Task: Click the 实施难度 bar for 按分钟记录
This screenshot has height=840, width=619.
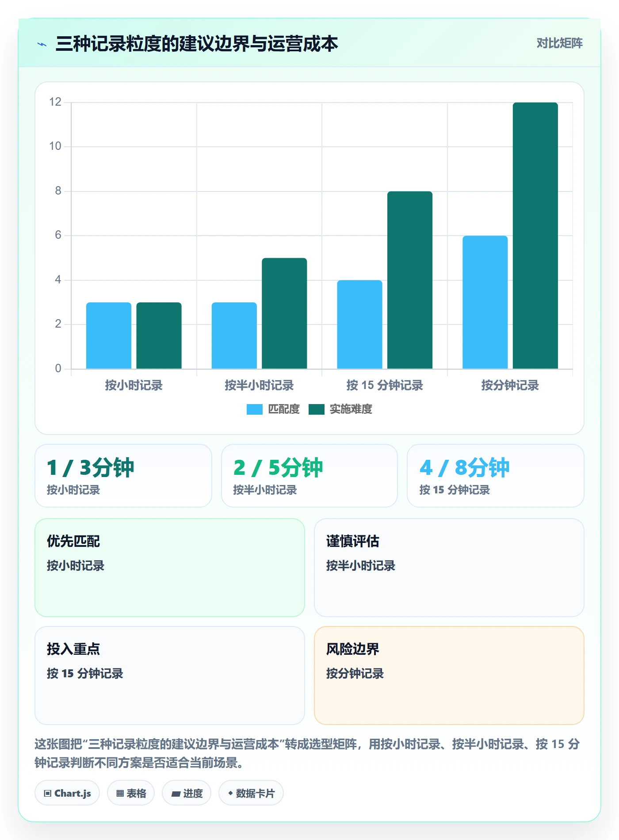Action: point(535,236)
